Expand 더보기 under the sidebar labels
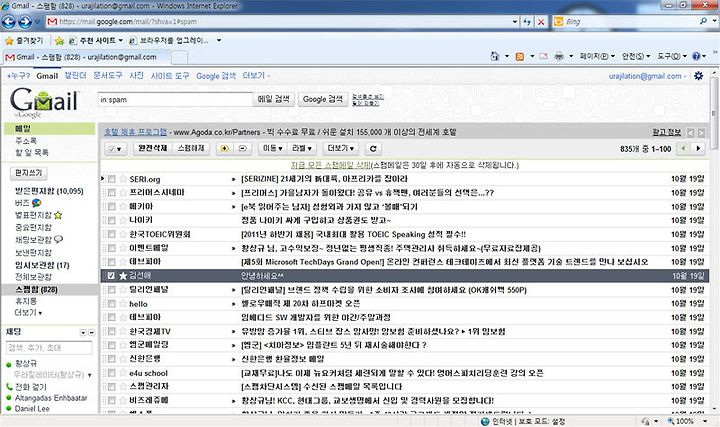The width and height of the screenshot is (720, 427). point(28,312)
